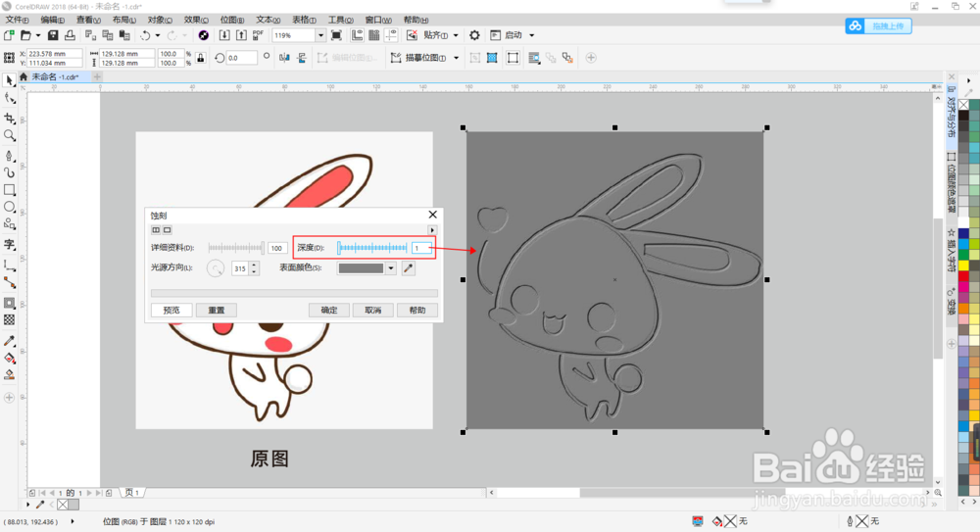Select the Rectangle tool
980x532 pixels.
pos(10,189)
